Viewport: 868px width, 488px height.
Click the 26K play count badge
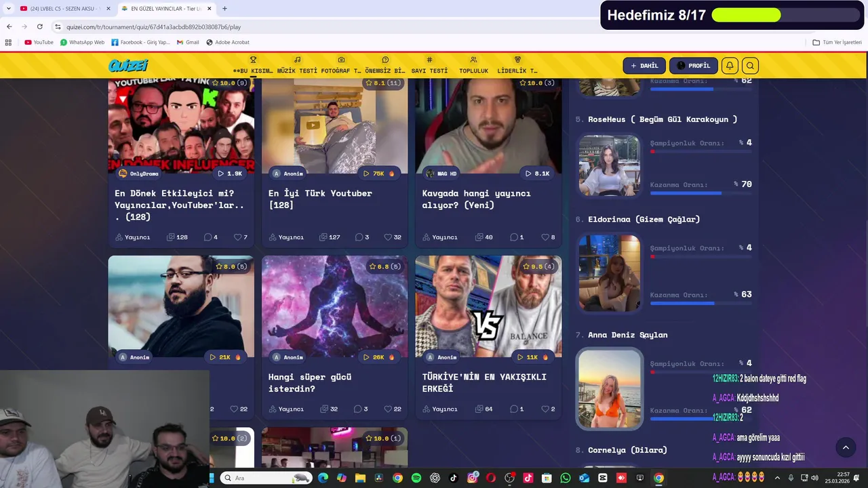click(378, 357)
